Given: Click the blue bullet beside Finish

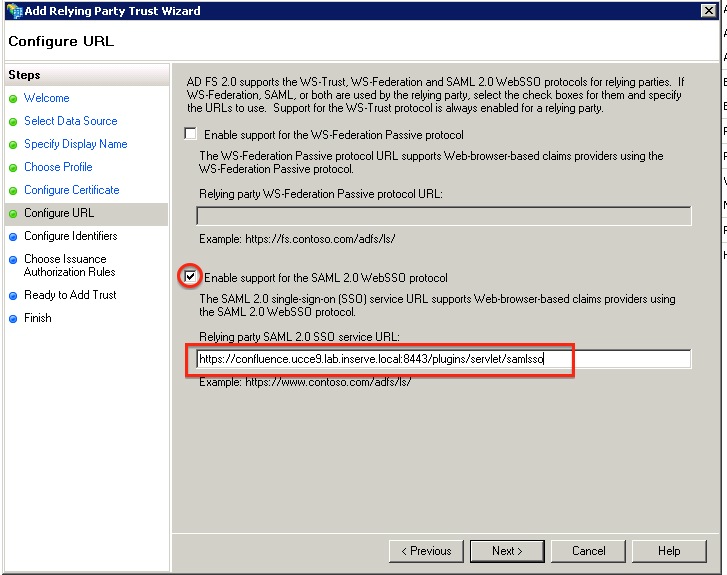Looking at the screenshot, I should pyautogui.click(x=13, y=319).
